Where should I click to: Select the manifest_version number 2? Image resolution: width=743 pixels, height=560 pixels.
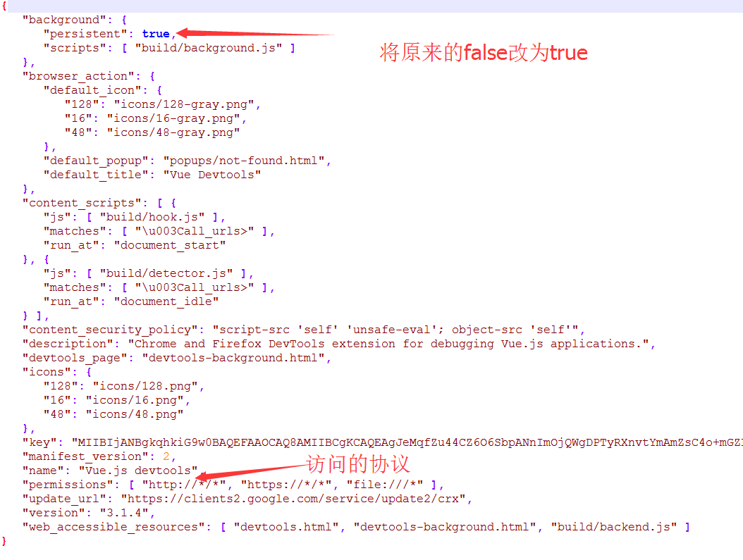click(x=166, y=456)
